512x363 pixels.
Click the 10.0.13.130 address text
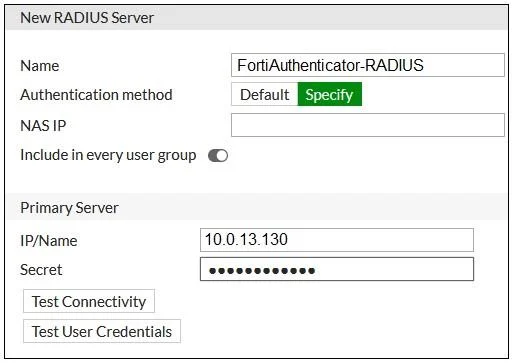[246, 240]
